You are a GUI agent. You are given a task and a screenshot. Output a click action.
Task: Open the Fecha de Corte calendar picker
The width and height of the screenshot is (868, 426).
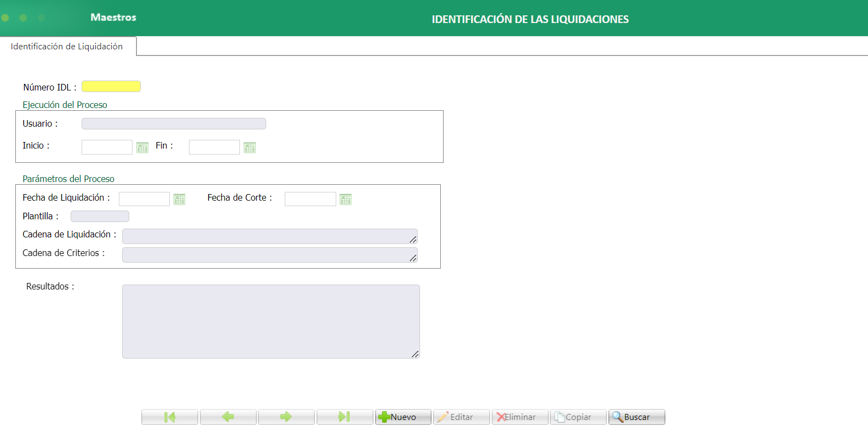(346, 199)
